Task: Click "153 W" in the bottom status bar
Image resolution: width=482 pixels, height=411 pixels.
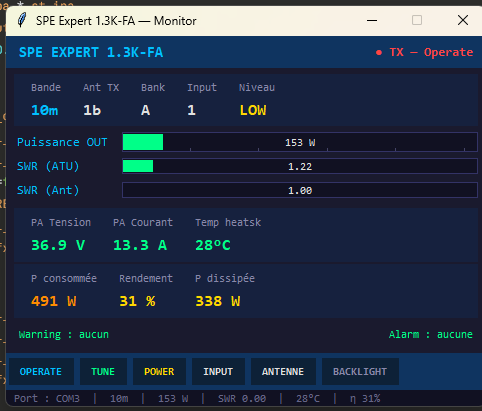Action: coord(173,399)
